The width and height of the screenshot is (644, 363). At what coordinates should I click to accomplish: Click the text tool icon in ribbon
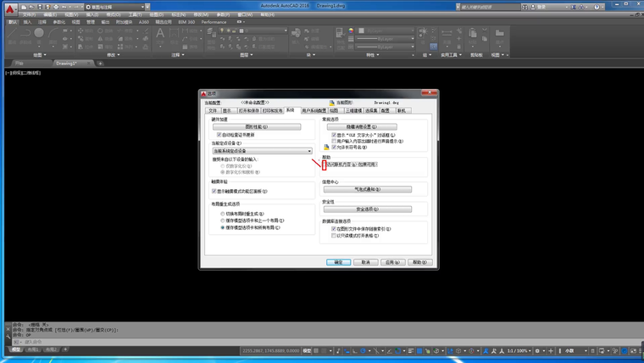point(160,34)
